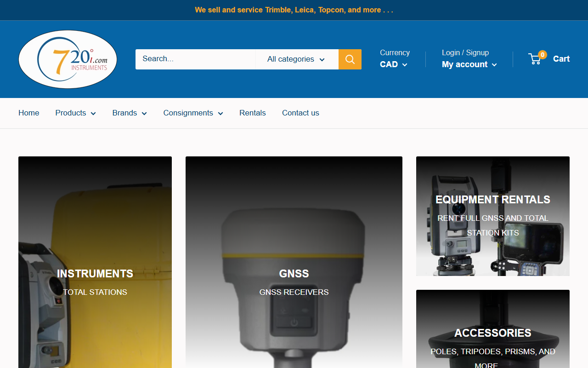Expand the Brands menu
The height and width of the screenshot is (368, 588).
tap(130, 113)
